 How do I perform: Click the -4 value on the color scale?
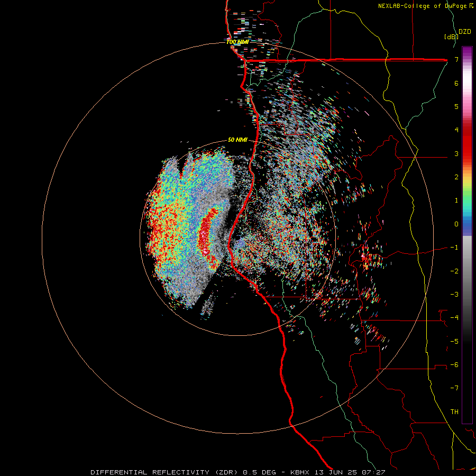point(454,318)
